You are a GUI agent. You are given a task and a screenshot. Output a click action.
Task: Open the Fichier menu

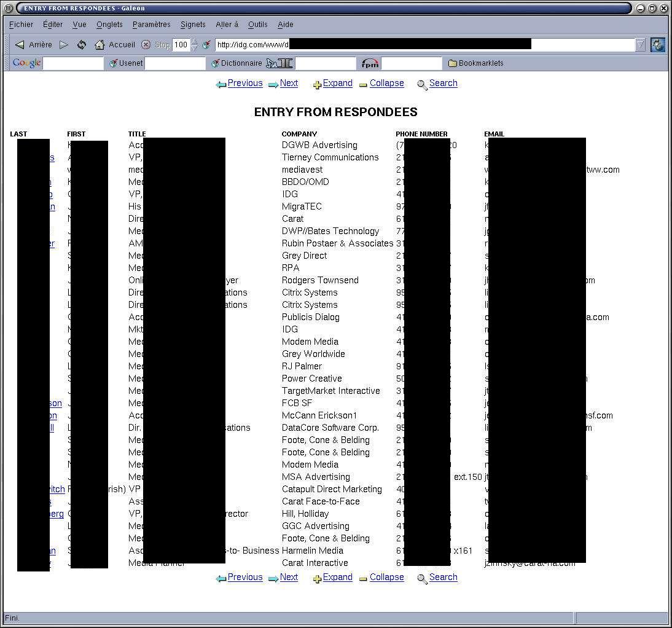[21, 25]
